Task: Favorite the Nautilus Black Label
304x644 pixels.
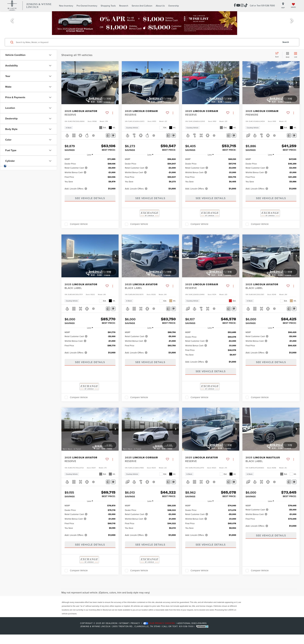Action: click(288, 459)
